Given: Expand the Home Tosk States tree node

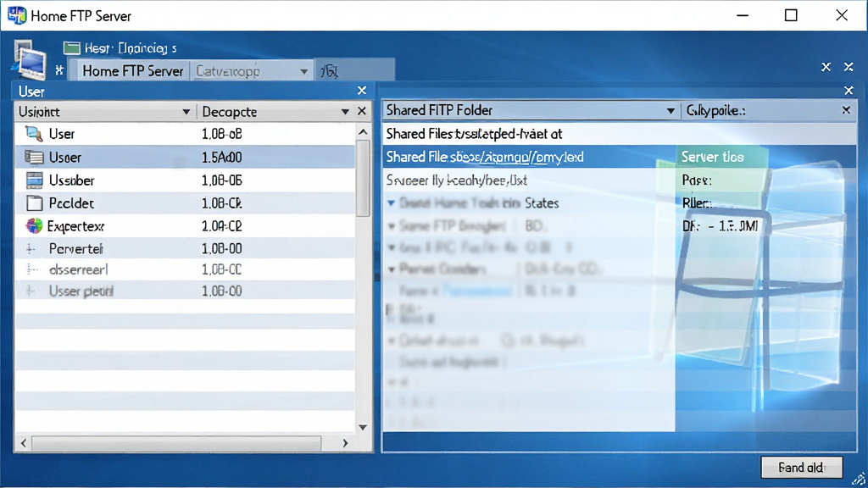Looking at the screenshot, I should [391, 203].
